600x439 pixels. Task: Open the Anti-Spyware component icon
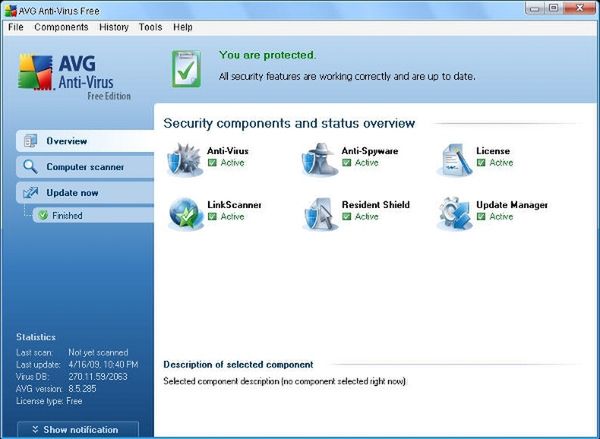point(320,160)
